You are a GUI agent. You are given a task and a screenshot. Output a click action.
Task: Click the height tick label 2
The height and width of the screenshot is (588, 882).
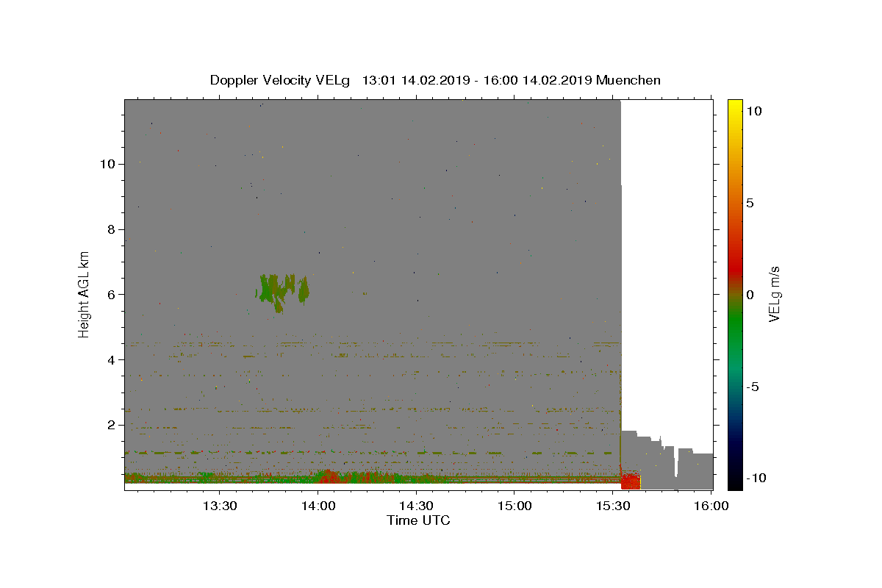(x=110, y=425)
